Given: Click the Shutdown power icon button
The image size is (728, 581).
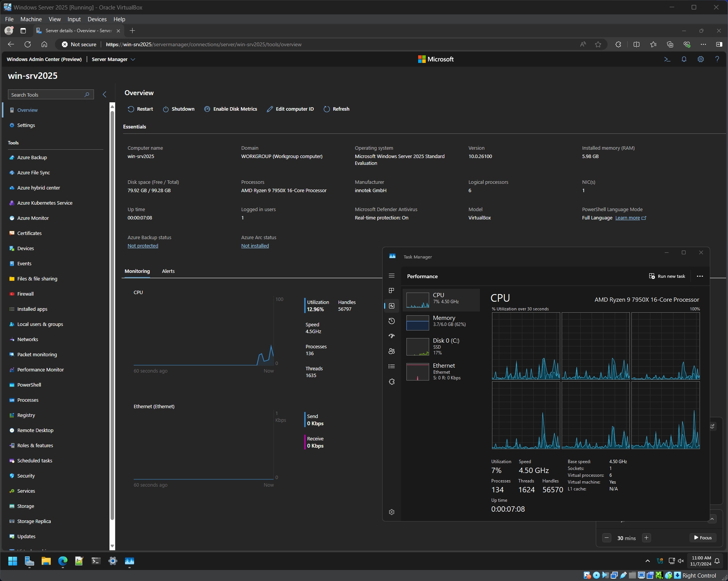Looking at the screenshot, I should [166, 109].
